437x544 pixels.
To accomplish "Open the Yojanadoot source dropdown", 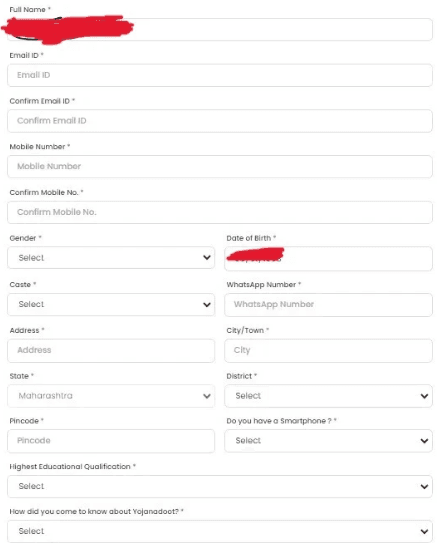I will tap(220, 531).
